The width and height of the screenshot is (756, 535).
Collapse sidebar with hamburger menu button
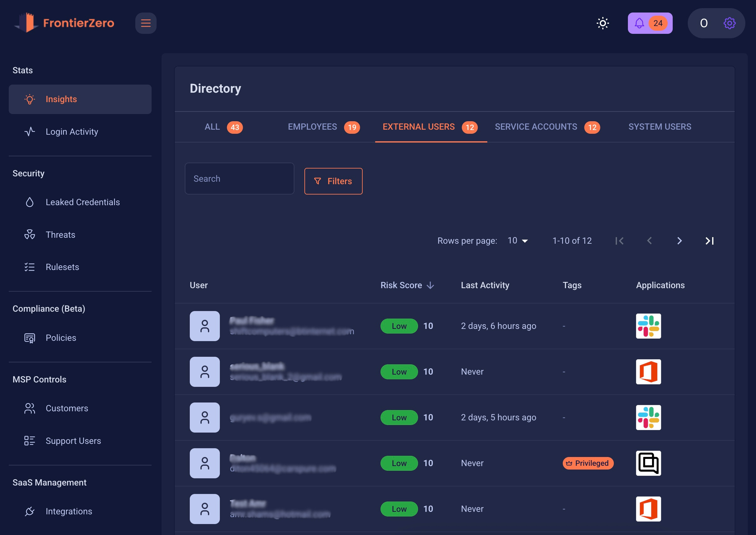(146, 23)
